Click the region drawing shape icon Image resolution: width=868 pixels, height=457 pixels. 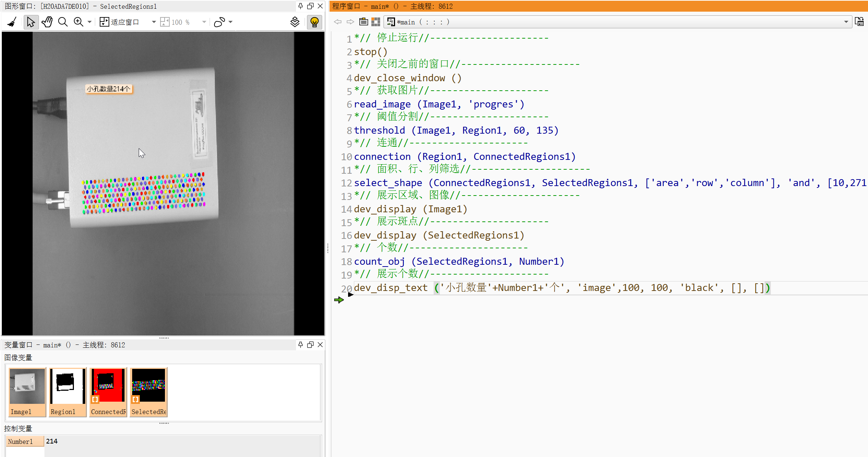click(x=220, y=22)
